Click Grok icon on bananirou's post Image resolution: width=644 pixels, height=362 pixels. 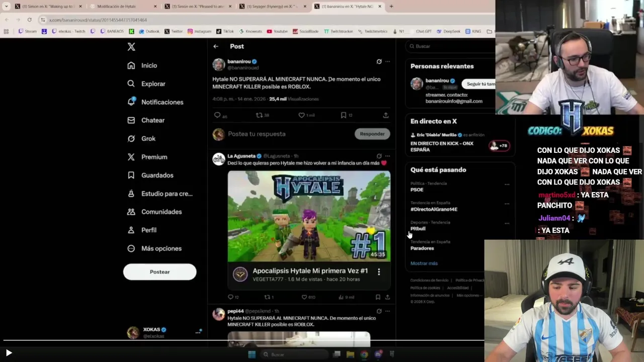379,61
